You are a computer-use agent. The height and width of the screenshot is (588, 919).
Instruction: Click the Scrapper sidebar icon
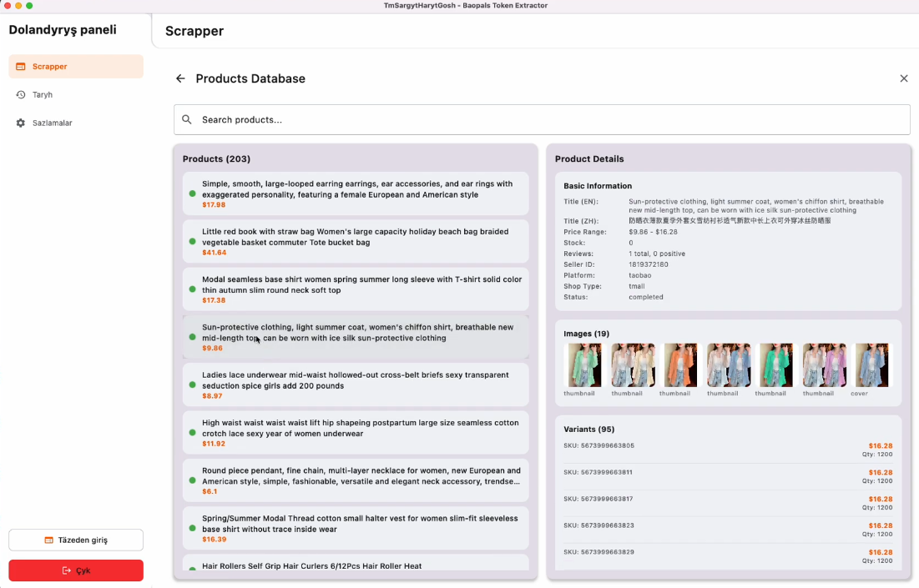[x=21, y=66]
